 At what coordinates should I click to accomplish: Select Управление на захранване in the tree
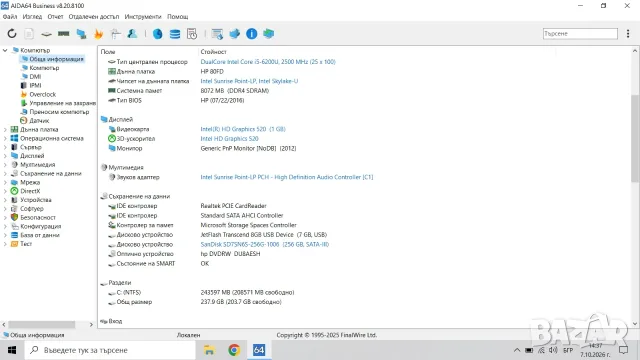click(62, 103)
